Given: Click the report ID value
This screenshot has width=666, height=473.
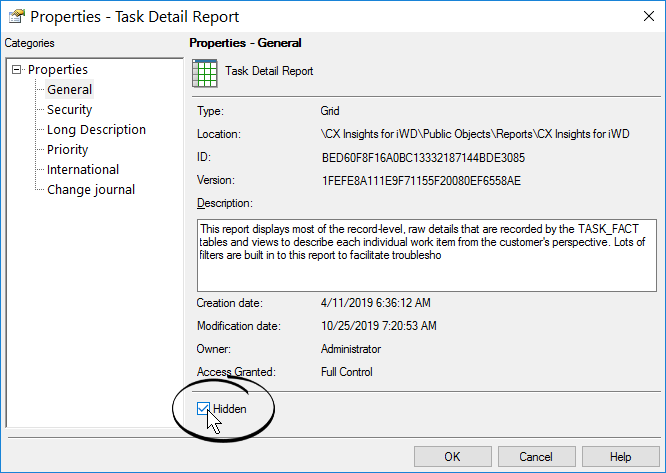Looking at the screenshot, I should click(424, 158).
